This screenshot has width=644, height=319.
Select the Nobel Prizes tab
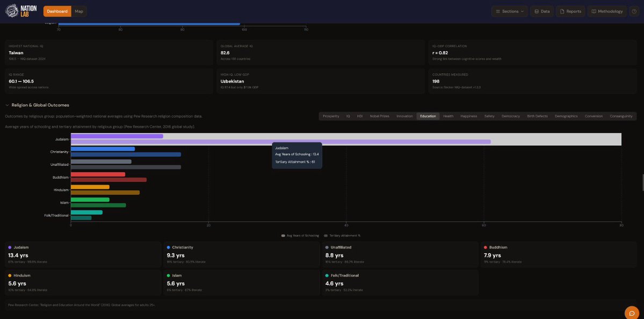pos(380,116)
